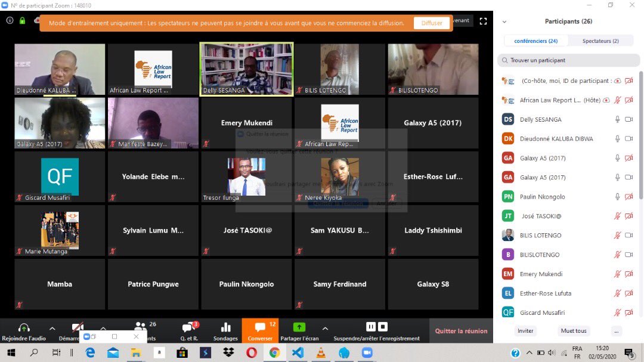Open VLC media player from the taskbar
This screenshot has height=362, width=644.
321,352
